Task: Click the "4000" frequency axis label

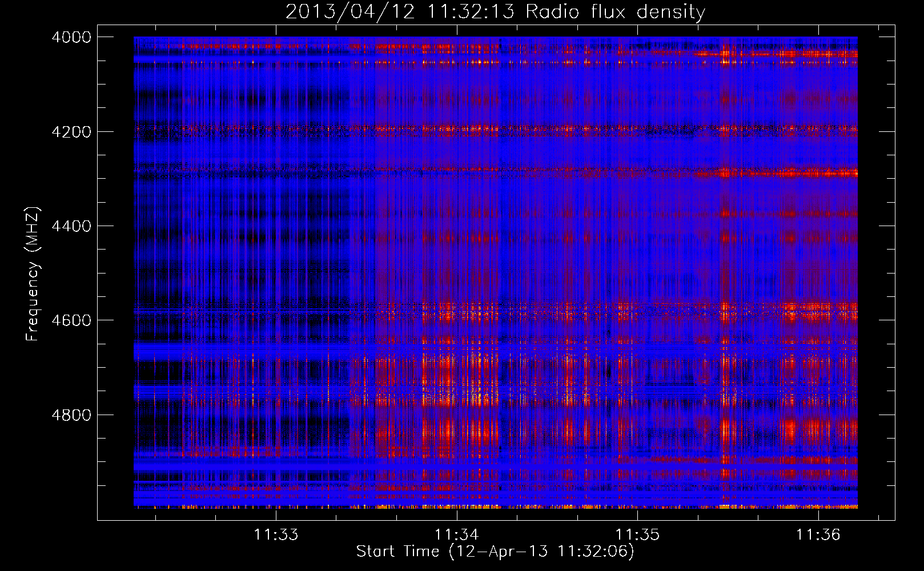Action: click(71, 37)
